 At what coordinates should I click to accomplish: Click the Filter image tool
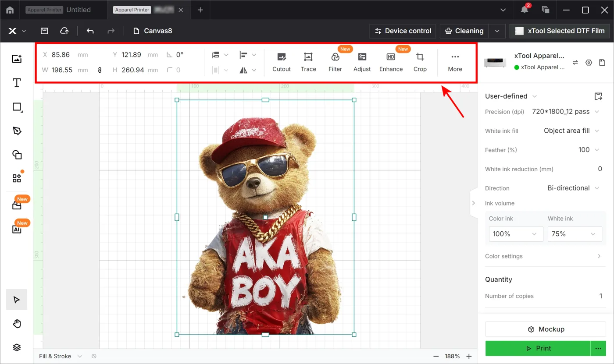point(335,62)
